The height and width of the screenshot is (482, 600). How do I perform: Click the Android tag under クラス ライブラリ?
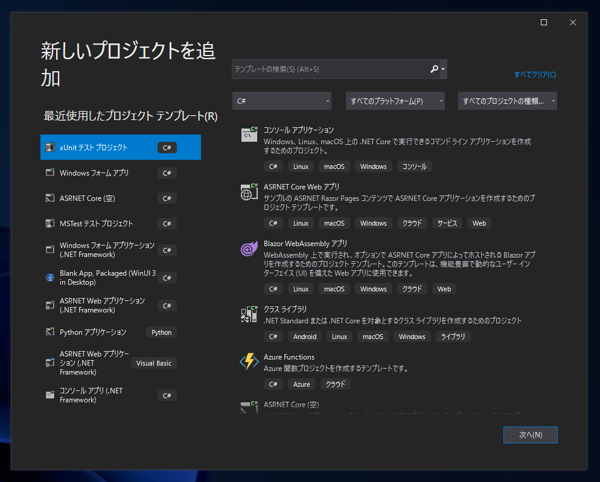click(305, 337)
